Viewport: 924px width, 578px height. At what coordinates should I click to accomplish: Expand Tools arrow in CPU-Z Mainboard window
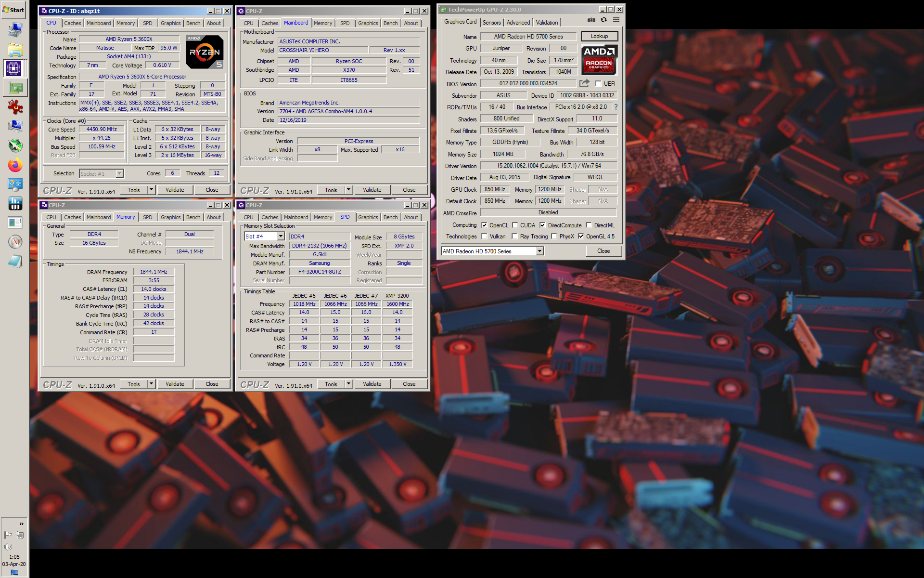[348, 190]
